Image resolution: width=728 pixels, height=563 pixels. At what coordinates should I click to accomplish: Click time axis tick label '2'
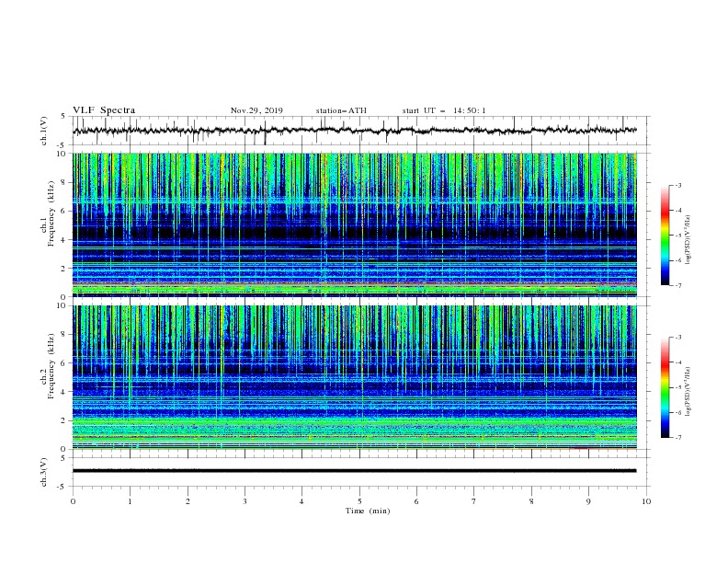188,501
